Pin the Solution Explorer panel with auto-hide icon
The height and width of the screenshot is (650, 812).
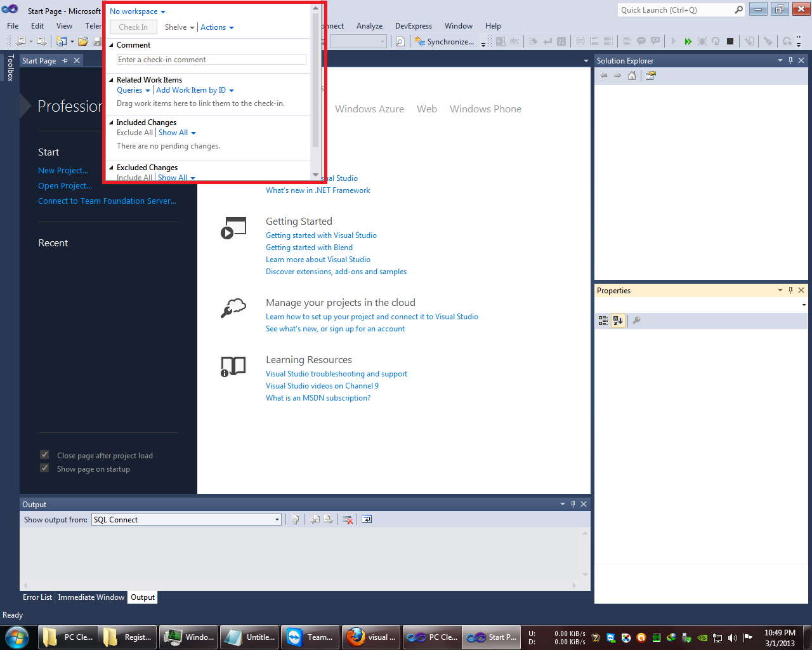(x=790, y=60)
